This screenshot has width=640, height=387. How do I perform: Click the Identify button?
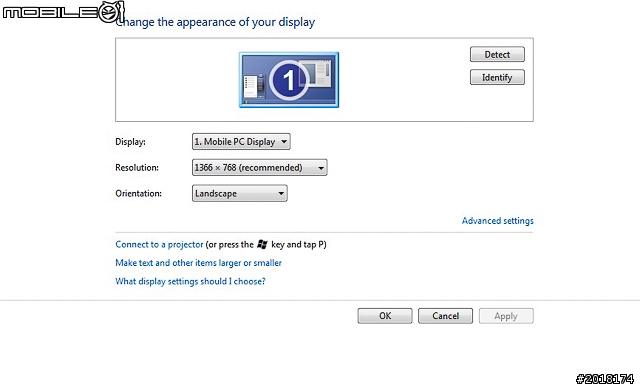[497, 77]
